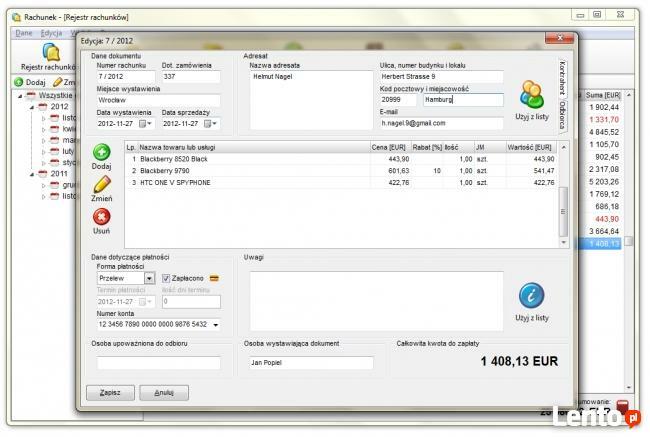The width and height of the screenshot is (650, 437).
Task: Toggle the Zapłacono checkbox
Action: click(167, 278)
